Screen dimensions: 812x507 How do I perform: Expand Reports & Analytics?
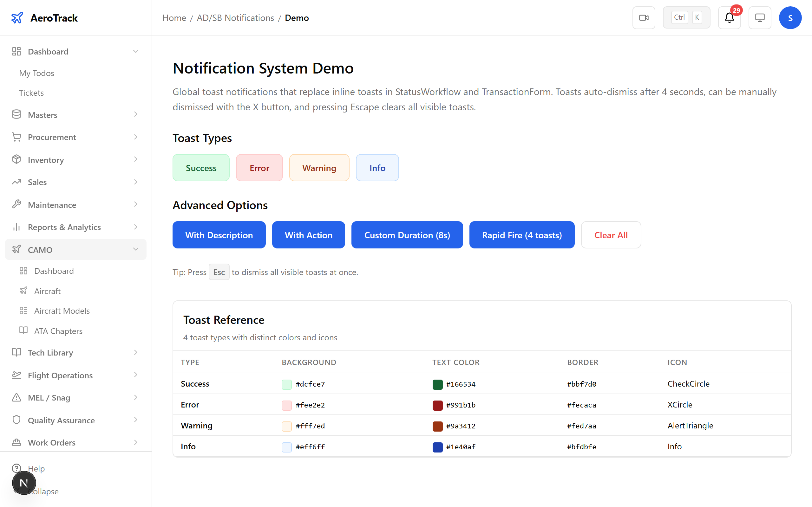click(135, 227)
